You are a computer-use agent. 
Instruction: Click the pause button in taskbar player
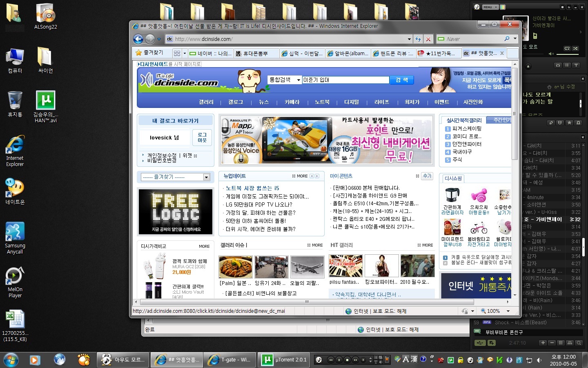point(339,360)
